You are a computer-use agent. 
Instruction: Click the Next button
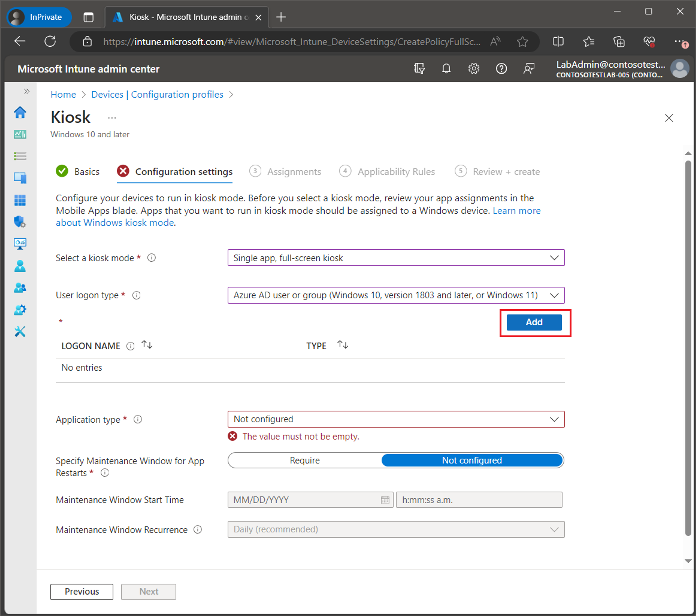click(x=149, y=592)
